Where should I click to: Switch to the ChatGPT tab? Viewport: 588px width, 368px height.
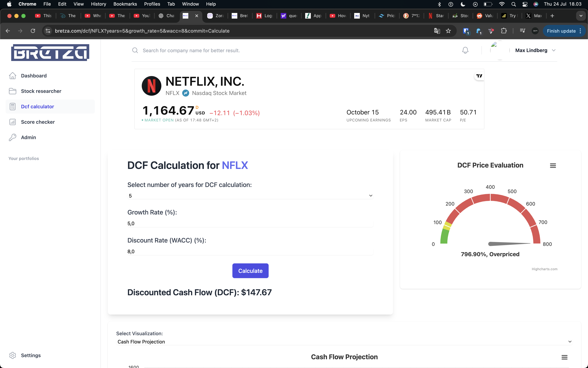pos(166,16)
